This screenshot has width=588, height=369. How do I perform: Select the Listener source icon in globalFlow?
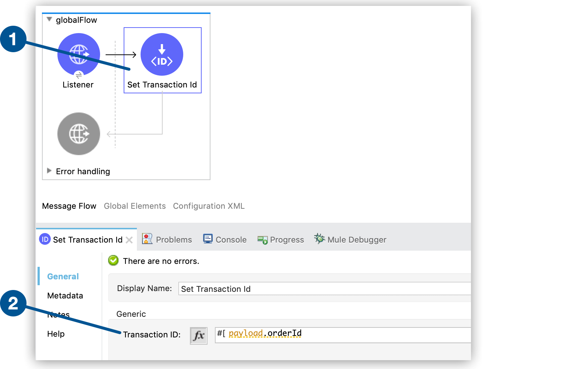78,54
